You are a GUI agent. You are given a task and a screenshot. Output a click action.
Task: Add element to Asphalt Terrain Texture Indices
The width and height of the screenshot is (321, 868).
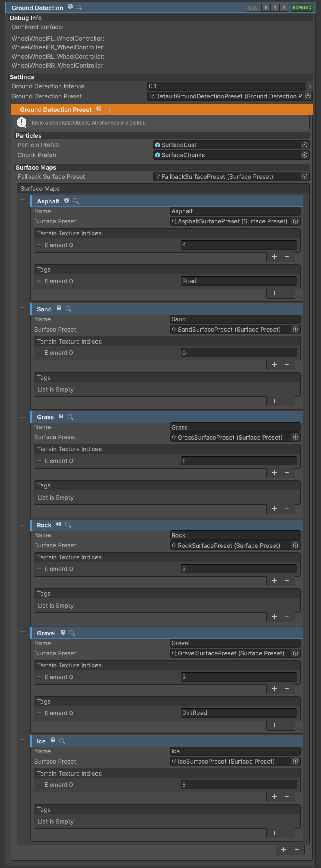(274, 257)
